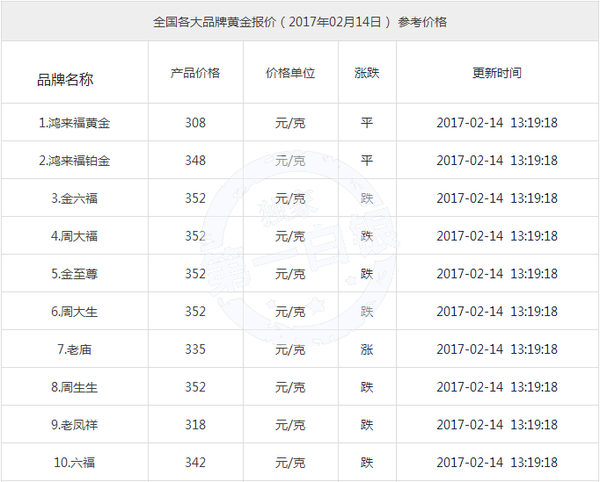The height and width of the screenshot is (482, 600).
Task: Click '跌' status in 周大福 row
Action: coord(367,236)
